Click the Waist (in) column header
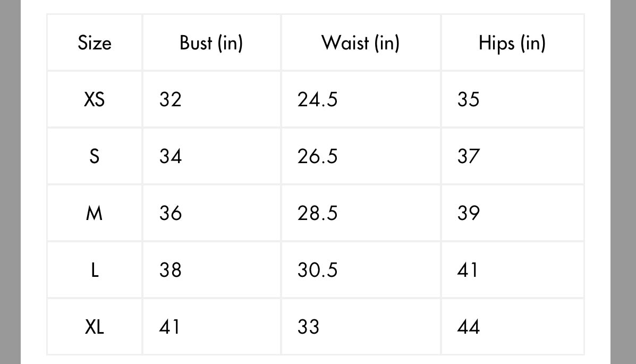Image resolution: width=636 pixels, height=364 pixels. click(x=360, y=43)
